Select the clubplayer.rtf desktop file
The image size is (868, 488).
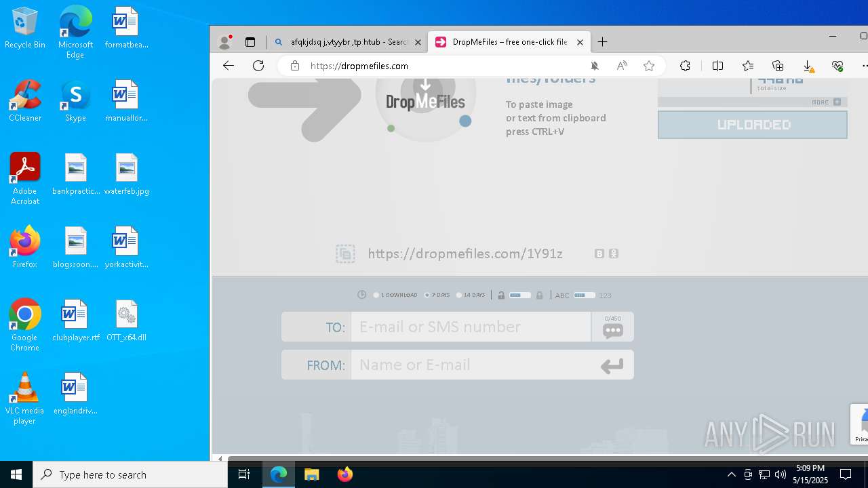[75, 321]
